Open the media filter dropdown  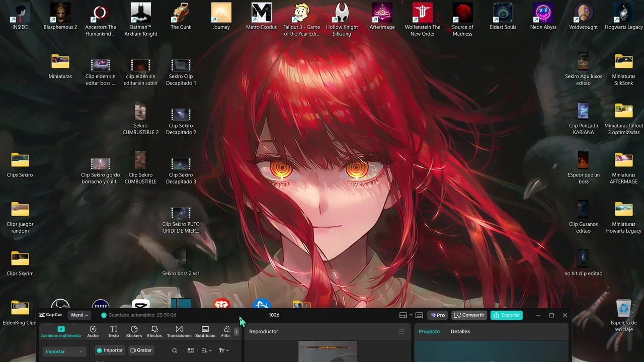pyautogui.click(x=224, y=350)
